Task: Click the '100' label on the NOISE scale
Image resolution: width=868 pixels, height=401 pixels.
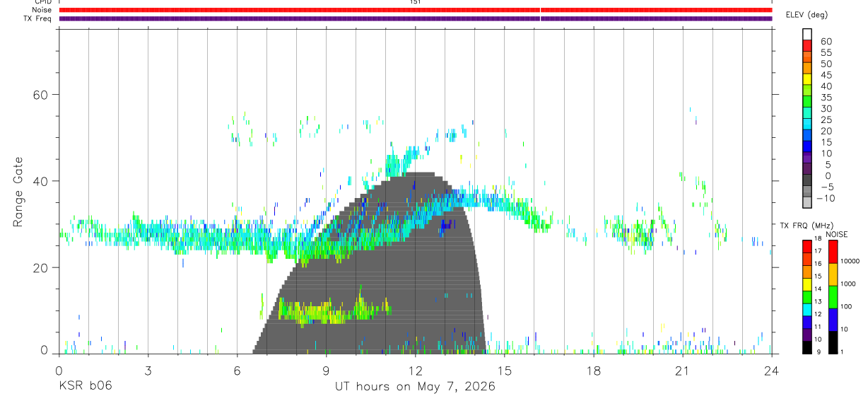Action: (846, 306)
